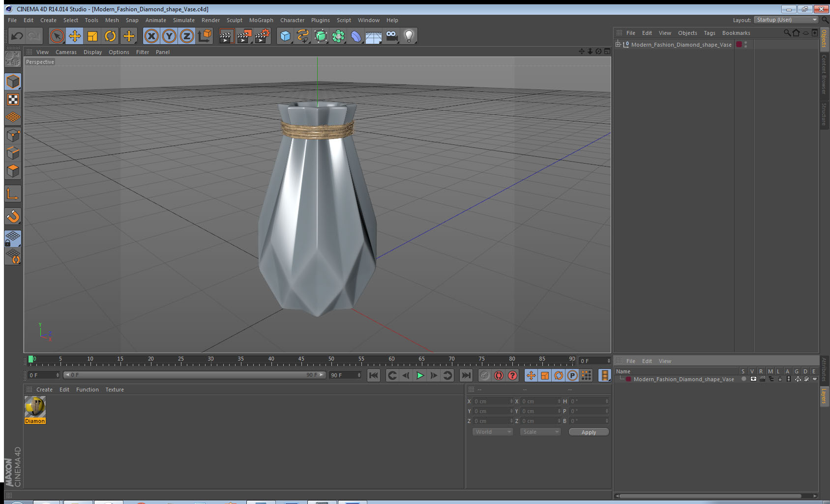The height and width of the screenshot is (504, 830).
Task: Toggle the X axis lock
Action: [x=151, y=36]
